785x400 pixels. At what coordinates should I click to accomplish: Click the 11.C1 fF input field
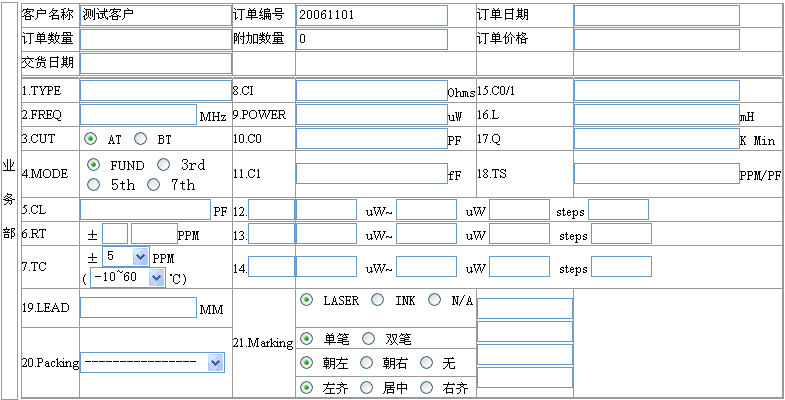coord(372,174)
